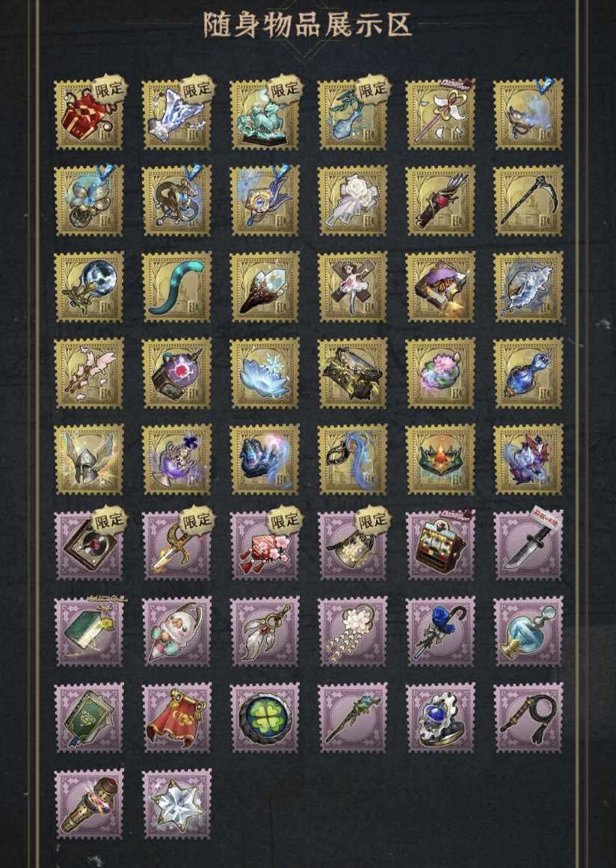The height and width of the screenshot is (868, 616).
Task: Pick the blue potion gourd accessory
Action: click(528, 374)
